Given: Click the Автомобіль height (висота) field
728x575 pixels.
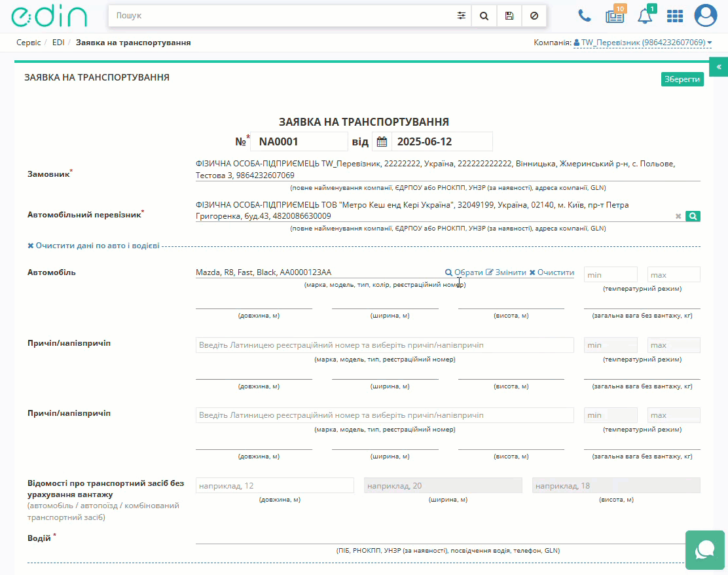Looking at the screenshot, I should pos(511,303).
